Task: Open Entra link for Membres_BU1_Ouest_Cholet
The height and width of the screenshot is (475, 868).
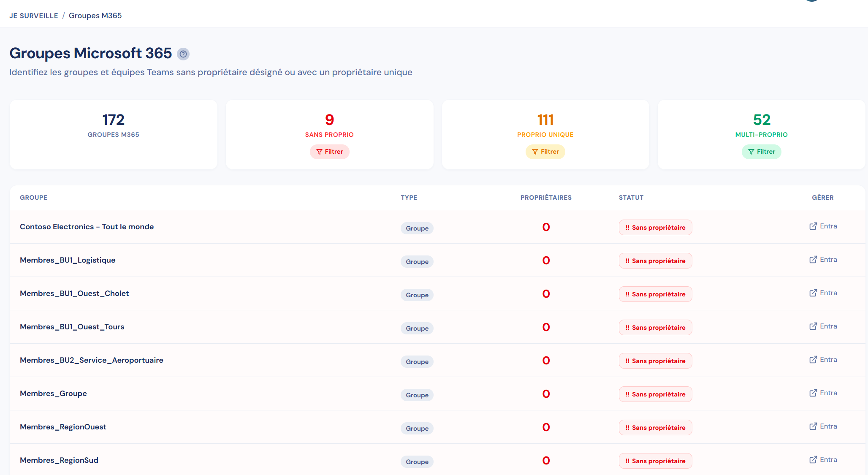Action: click(x=823, y=293)
